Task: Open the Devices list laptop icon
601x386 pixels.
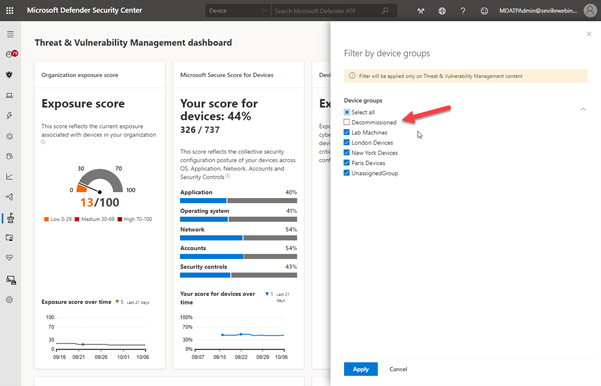Action: pos(10,95)
